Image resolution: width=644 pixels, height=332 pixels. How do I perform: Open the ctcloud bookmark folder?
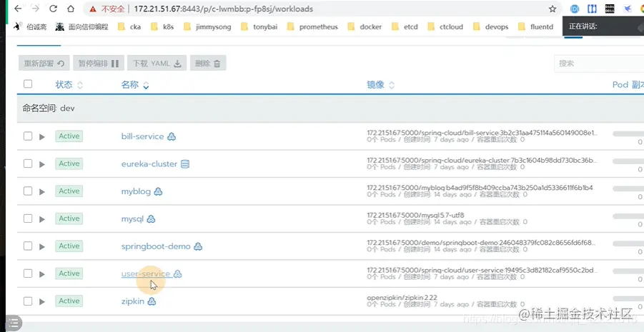point(445,27)
